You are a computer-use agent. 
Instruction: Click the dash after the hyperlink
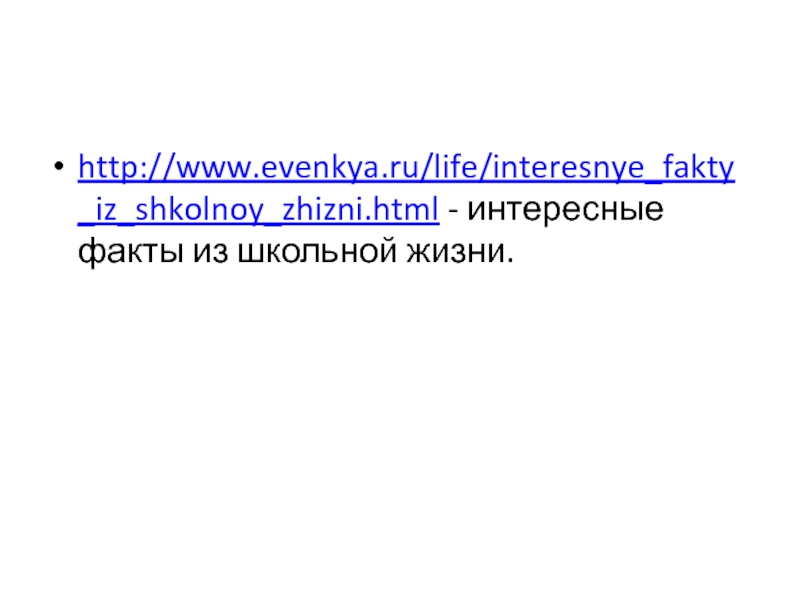[454, 213]
